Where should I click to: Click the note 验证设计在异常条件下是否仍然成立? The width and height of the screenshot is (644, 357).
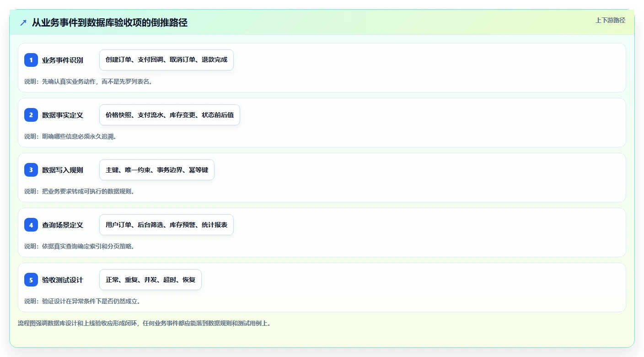coord(82,301)
